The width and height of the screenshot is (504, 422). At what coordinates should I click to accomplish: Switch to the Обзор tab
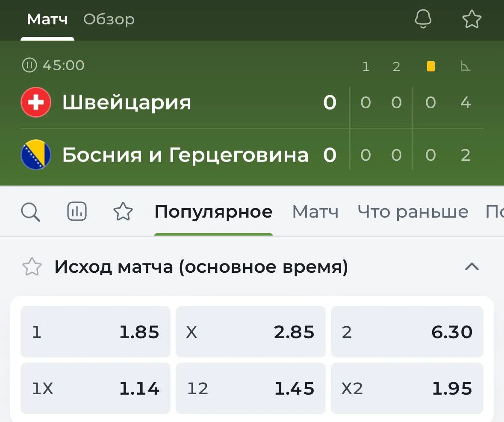[x=109, y=19]
